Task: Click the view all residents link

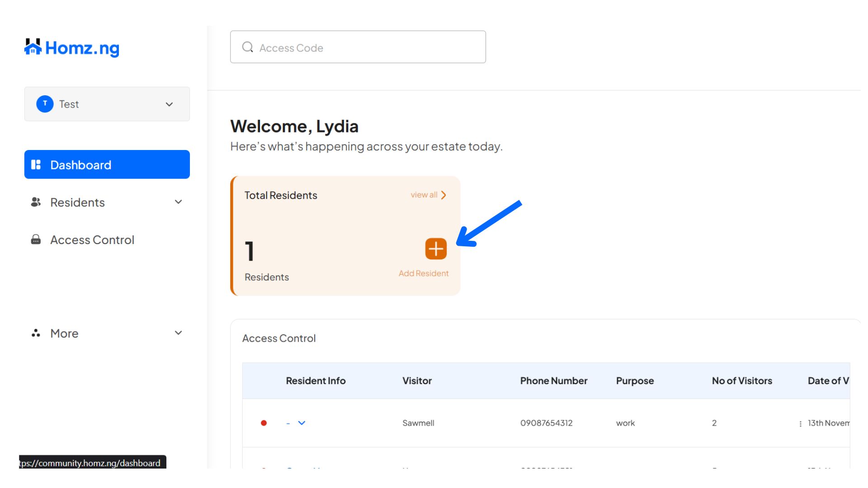Action: pyautogui.click(x=428, y=195)
